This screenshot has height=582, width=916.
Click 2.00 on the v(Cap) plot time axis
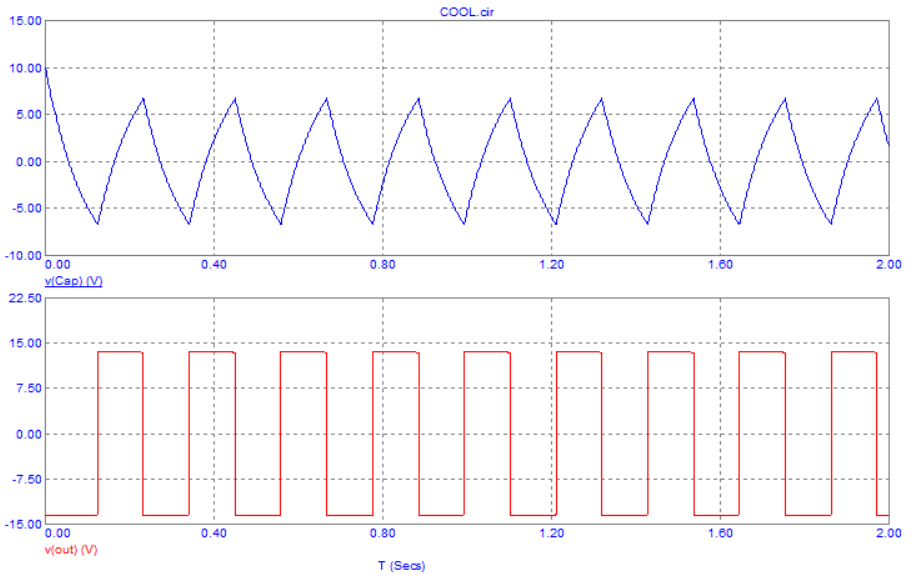pos(889,265)
